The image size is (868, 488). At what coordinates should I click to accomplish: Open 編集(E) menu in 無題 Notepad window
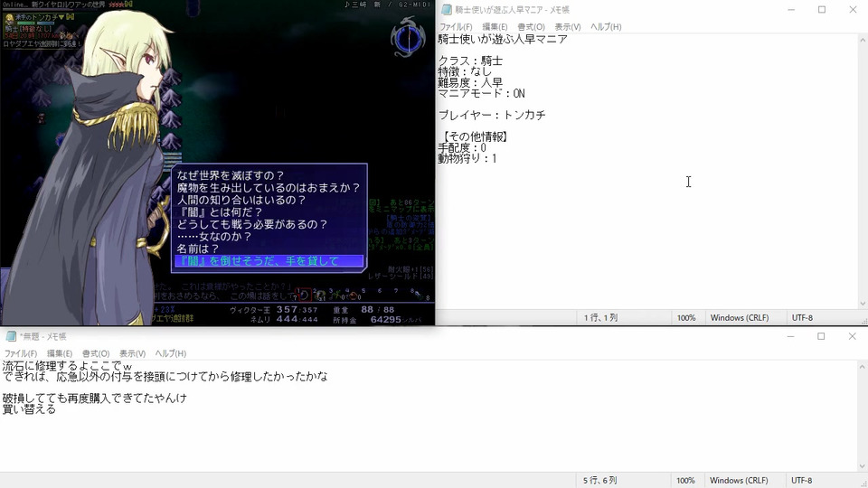[60, 353]
